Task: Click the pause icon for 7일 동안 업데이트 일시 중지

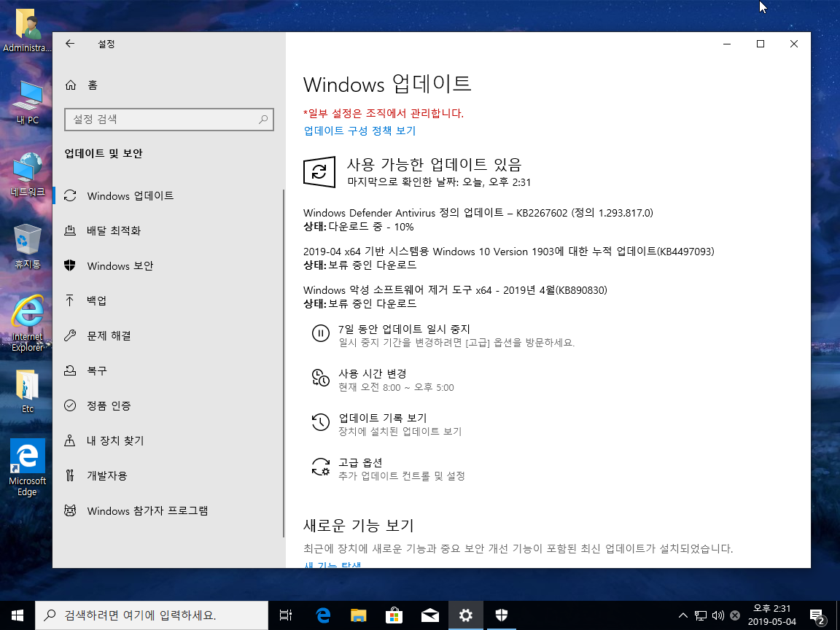Action: tap(320, 334)
